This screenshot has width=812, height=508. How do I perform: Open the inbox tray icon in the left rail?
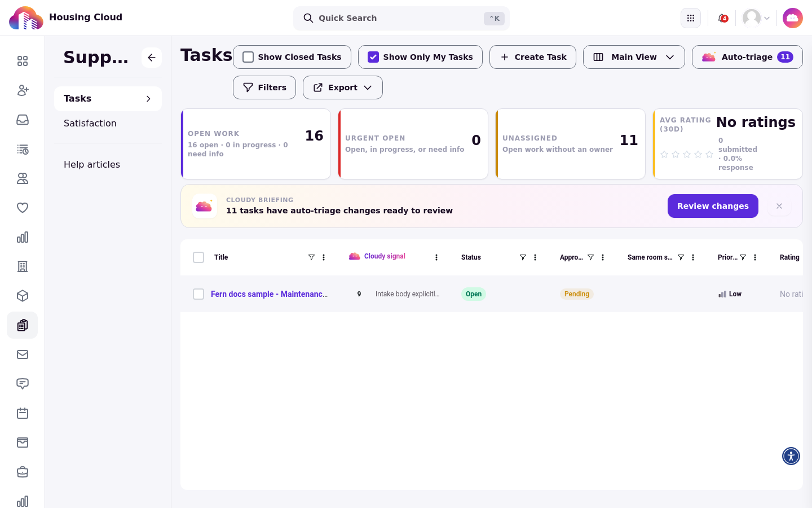[23, 120]
